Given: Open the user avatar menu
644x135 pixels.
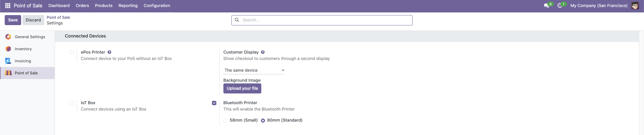Looking at the screenshot, I should coord(635,6).
